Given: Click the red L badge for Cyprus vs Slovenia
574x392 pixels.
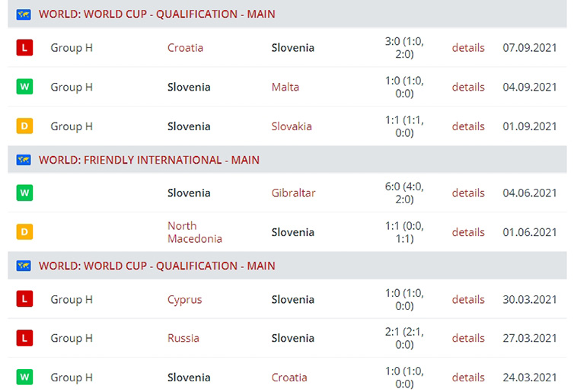Looking at the screenshot, I should tap(24, 299).
